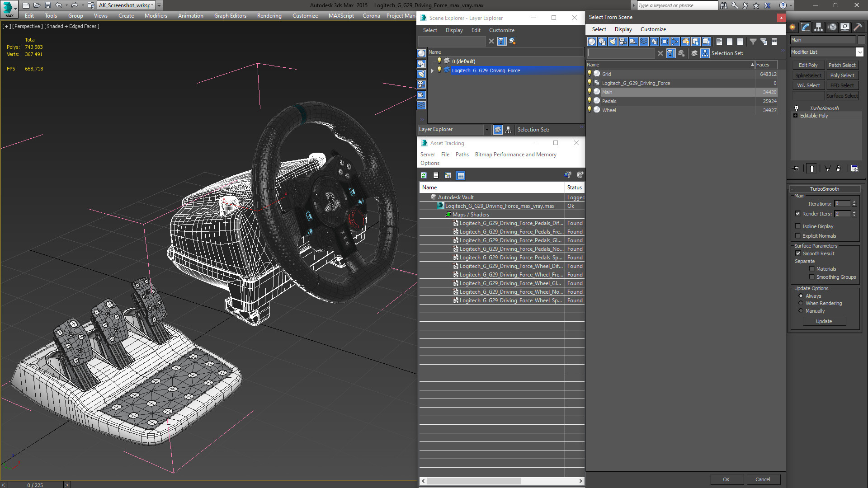
Task: Select Display Space Warps filter icon
Action: 644,42
